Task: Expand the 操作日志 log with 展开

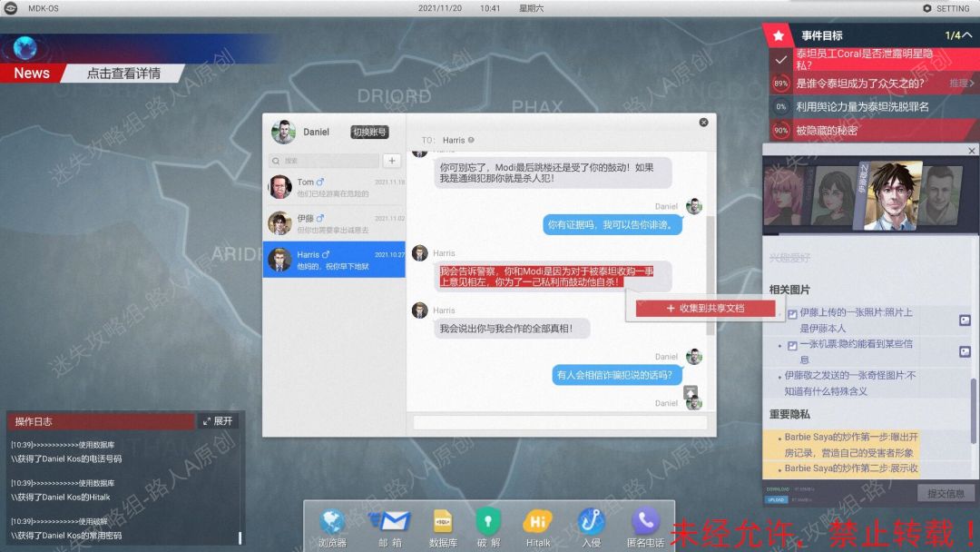Action: [218, 421]
